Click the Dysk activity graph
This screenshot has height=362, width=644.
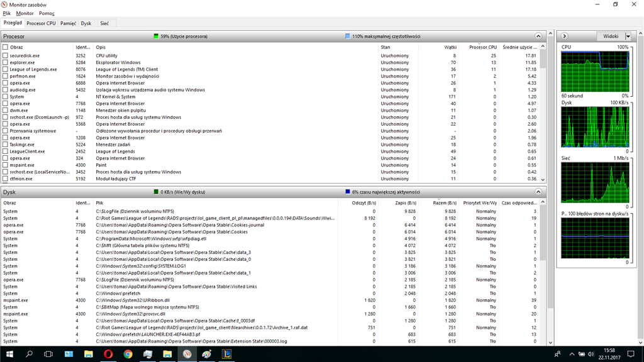point(595,127)
